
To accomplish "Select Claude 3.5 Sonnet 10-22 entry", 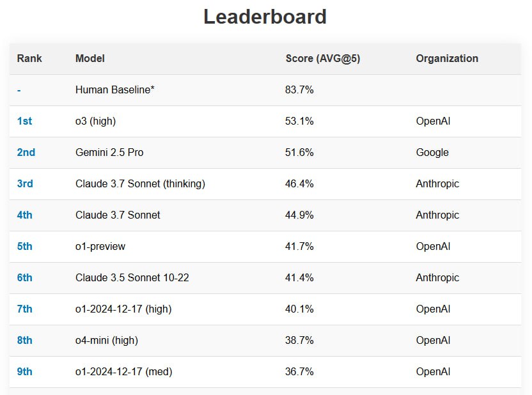I will coord(132,277).
